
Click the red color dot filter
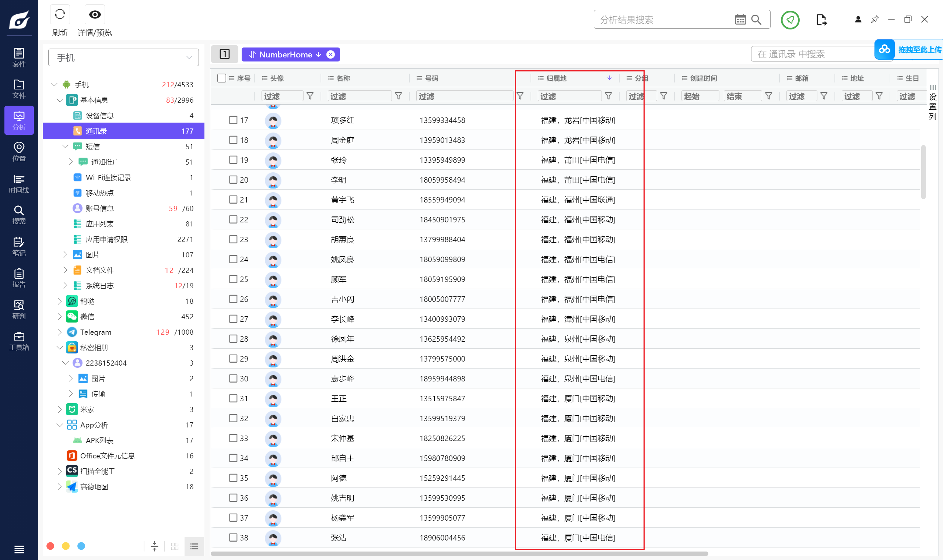[50, 546]
